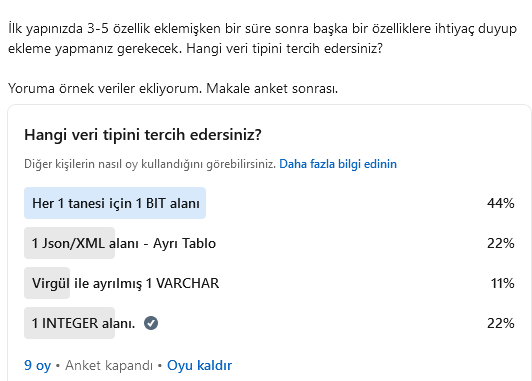Click the 44% result for BIT option
532x381 pixels.
(x=500, y=203)
